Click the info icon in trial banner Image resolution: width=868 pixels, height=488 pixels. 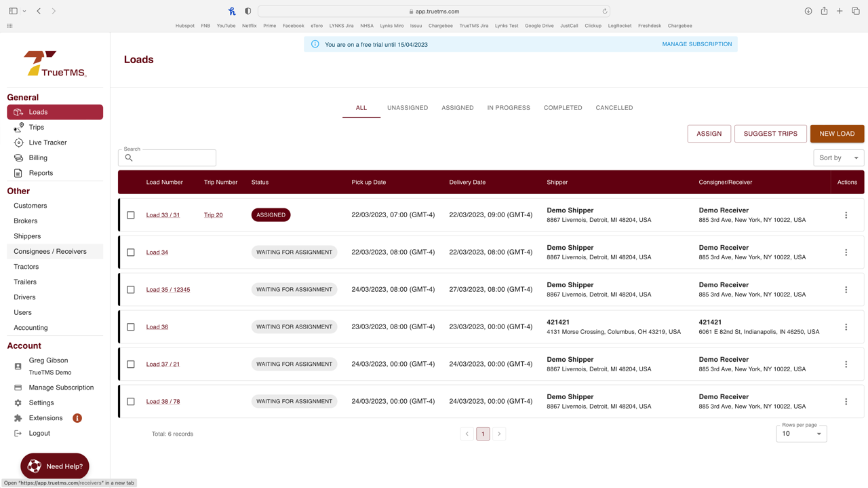click(315, 44)
